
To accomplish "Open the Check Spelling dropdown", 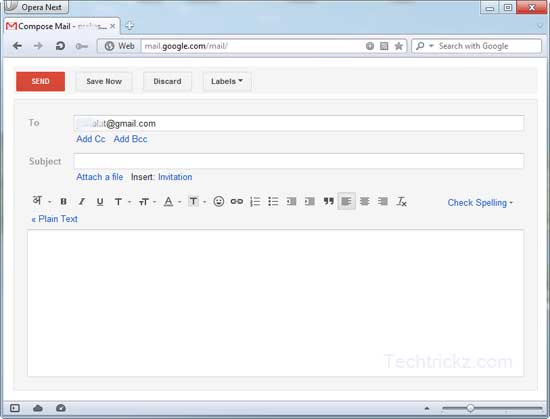I will click(x=480, y=203).
